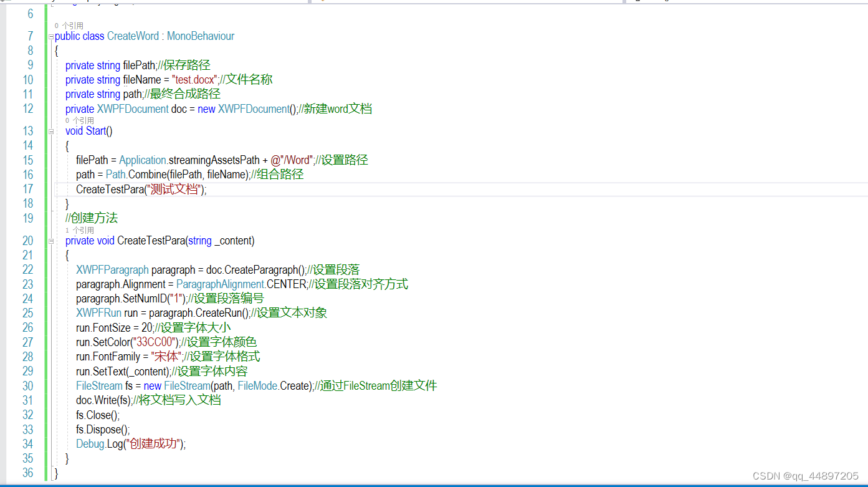Click fs.Dispose on line 33
Screen dimensions: 868x487
coord(97,430)
